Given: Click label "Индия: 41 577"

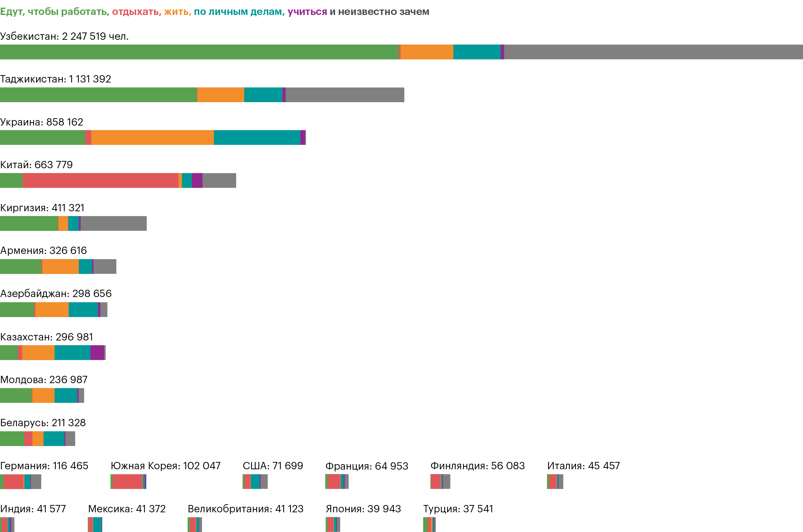Looking at the screenshot, I should click(x=33, y=509).
